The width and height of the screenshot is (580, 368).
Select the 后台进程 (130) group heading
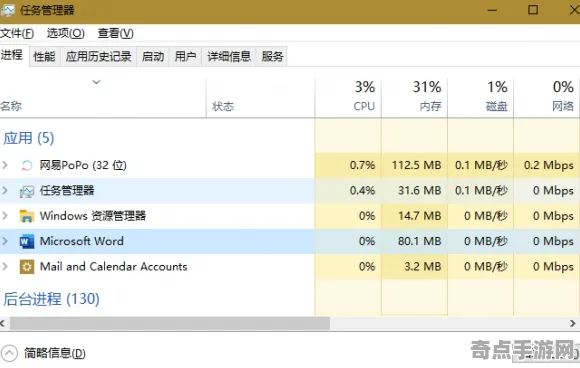coord(51,299)
